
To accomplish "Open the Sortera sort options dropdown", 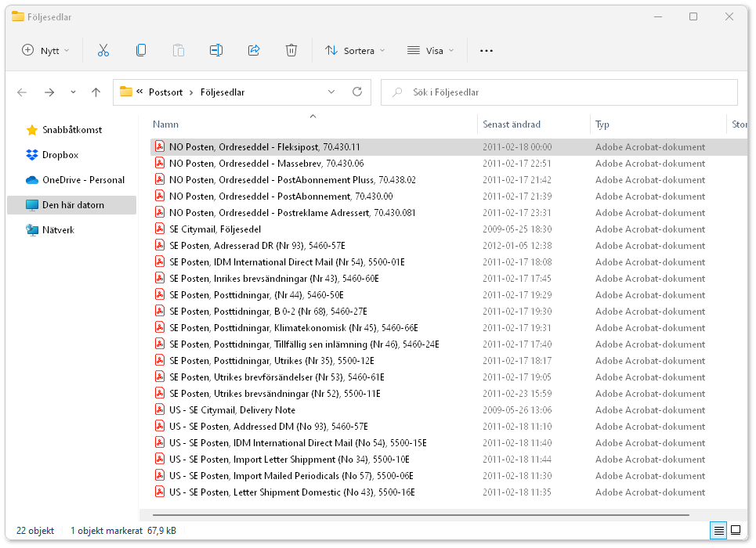I will (x=355, y=51).
